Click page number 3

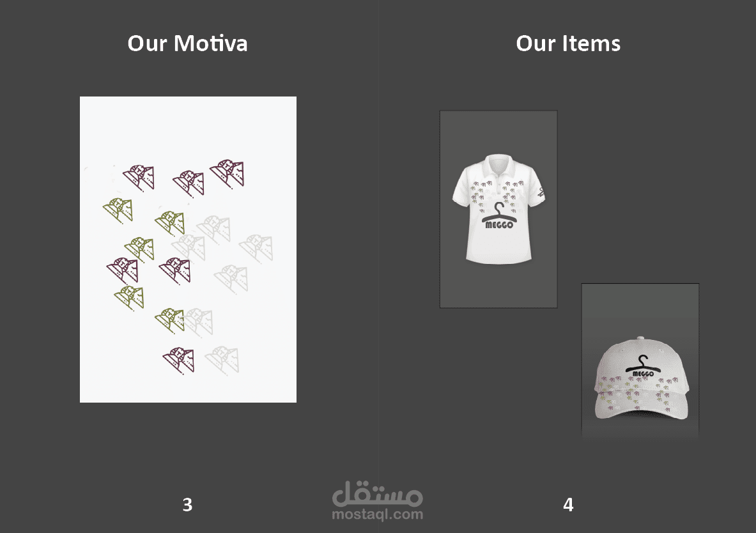[x=187, y=504]
